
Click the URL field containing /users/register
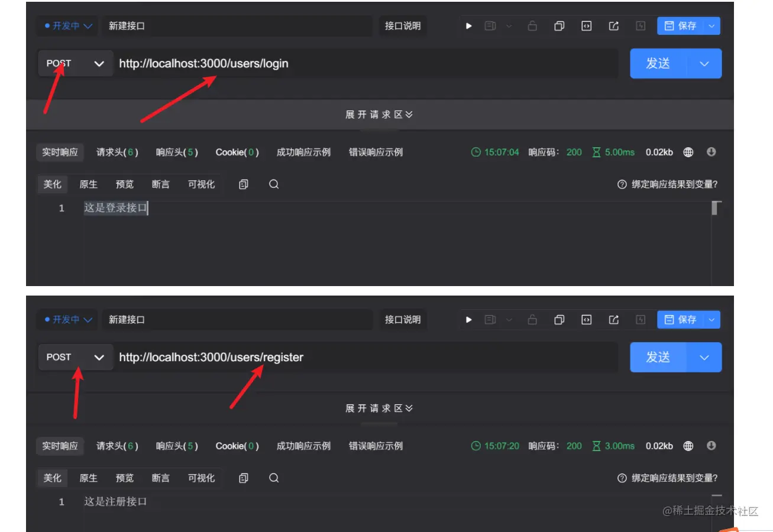366,357
